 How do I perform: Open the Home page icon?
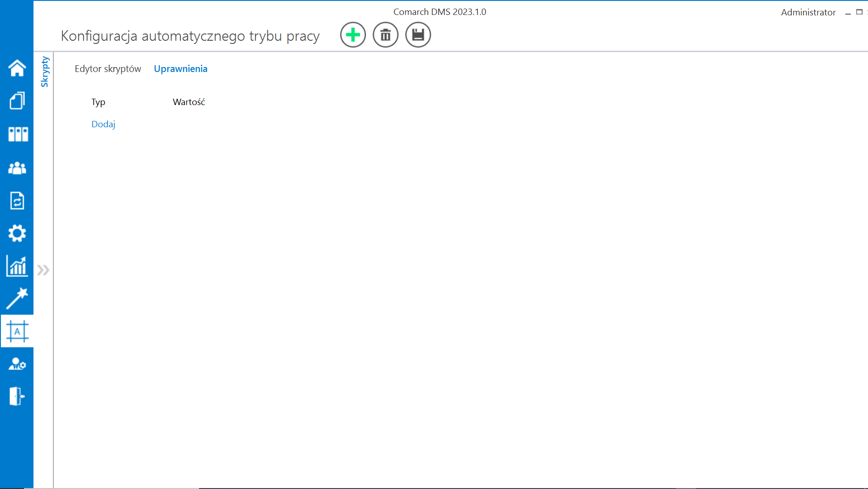17,68
